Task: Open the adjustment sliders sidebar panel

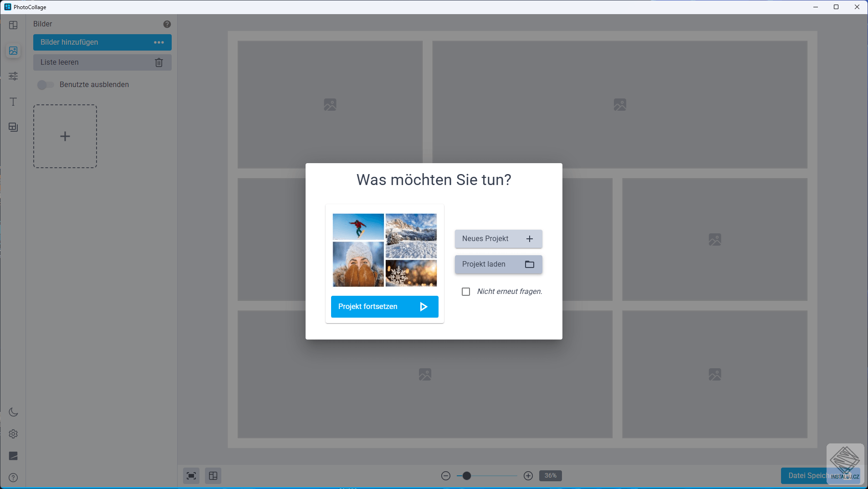Action: [13, 76]
